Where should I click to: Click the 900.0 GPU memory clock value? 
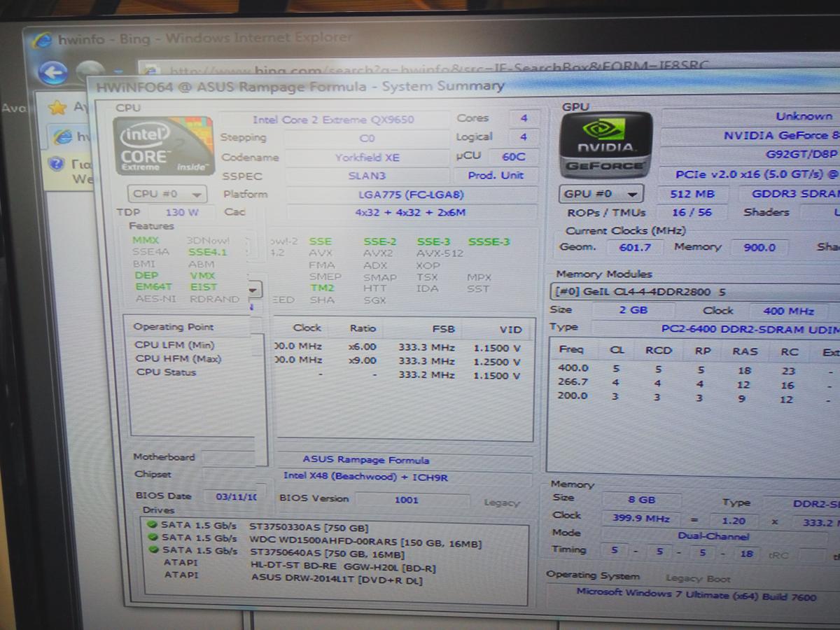point(759,247)
